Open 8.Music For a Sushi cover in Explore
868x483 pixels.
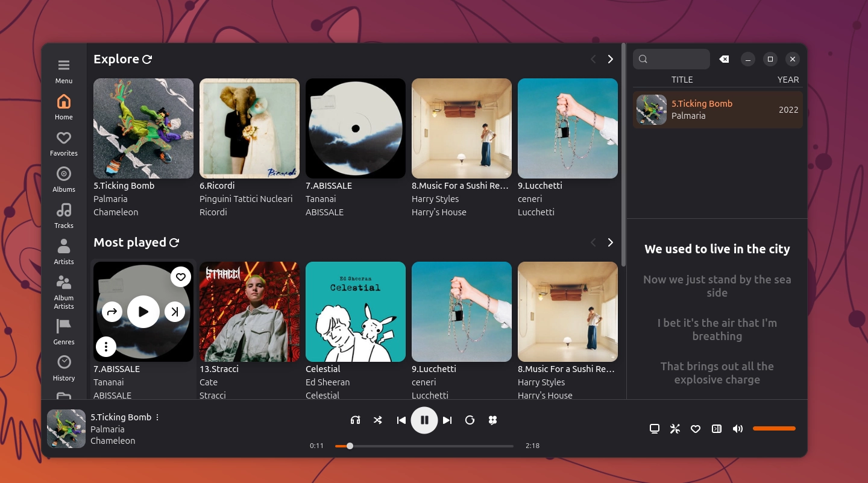462,128
